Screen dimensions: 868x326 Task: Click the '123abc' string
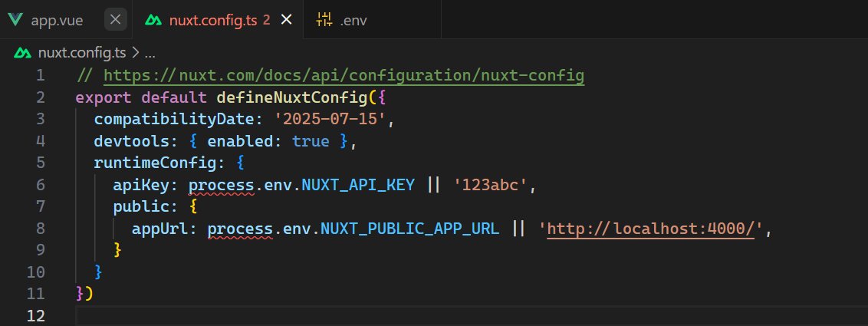click(x=491, y=185)
